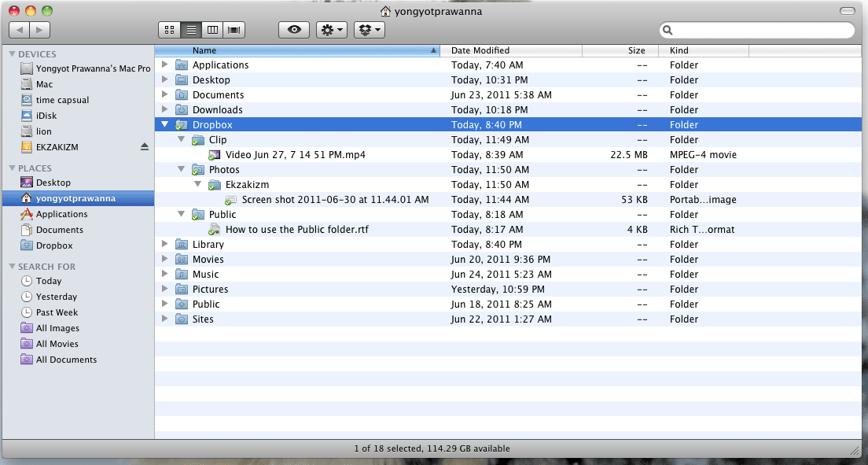Switch to icon view

tap(169, 30)
